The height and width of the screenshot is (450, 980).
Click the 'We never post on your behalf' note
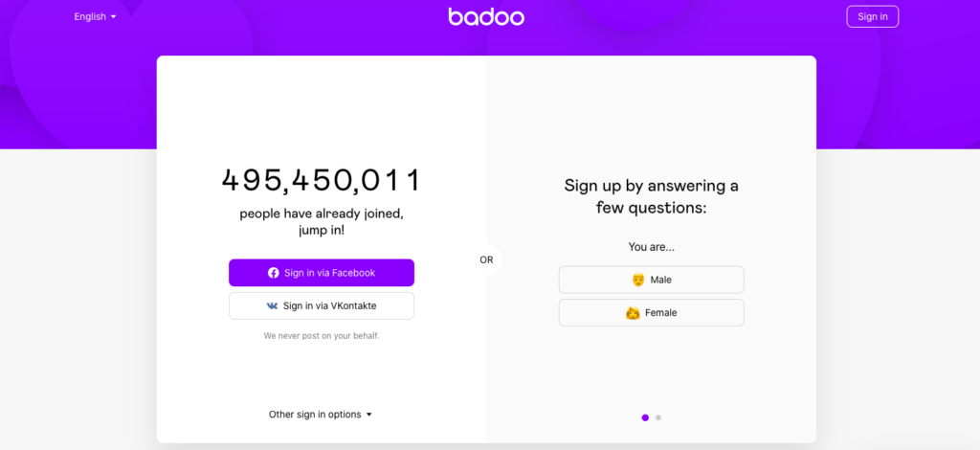pos(322,336)
